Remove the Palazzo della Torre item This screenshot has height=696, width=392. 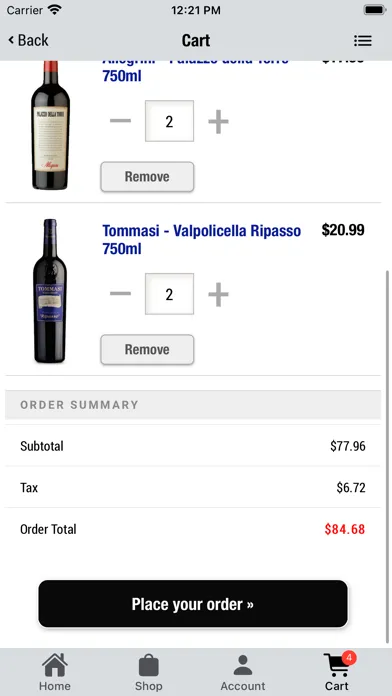(147, 177)
